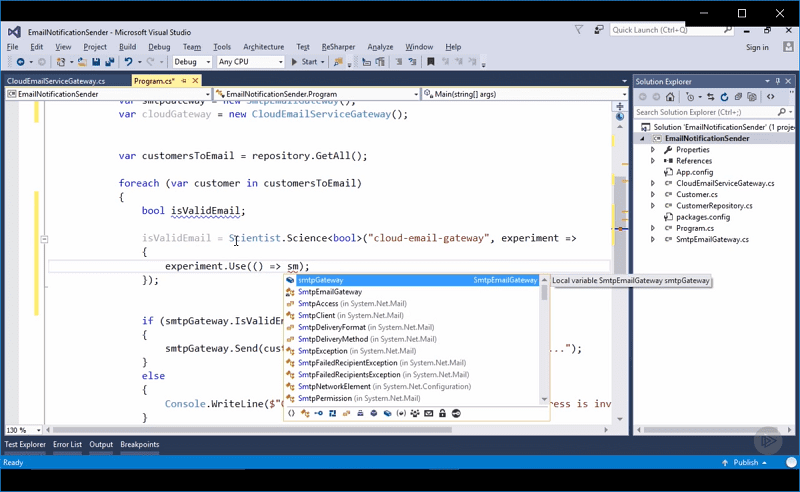Undo the last edit with the Undo icon

pos(128,62)
